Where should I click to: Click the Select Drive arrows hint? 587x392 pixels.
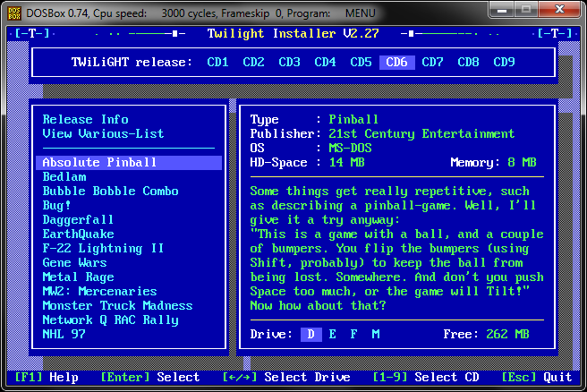[286, 377]
